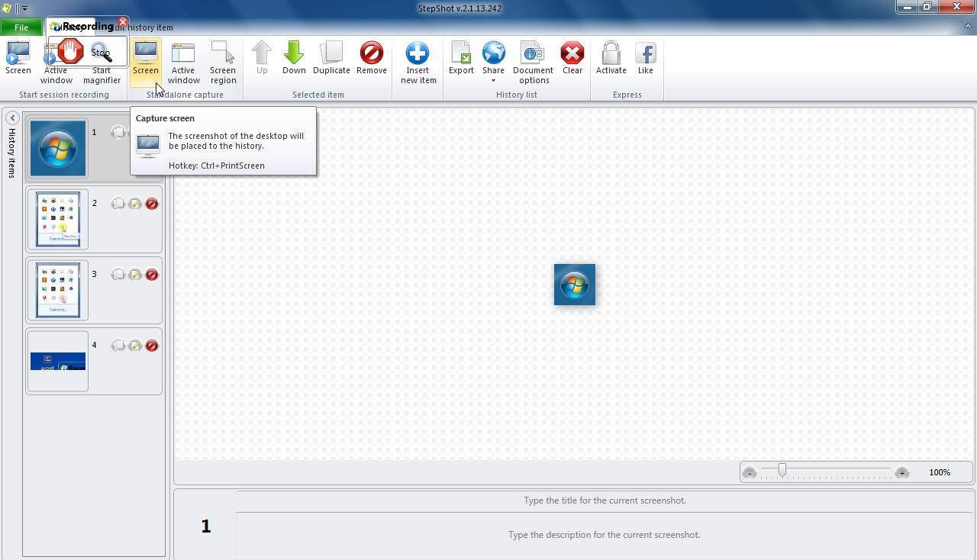Open Share dropdown arrow
Image resolution: width=977 pixels, height=560 pixels.
[x=493, y=81]
